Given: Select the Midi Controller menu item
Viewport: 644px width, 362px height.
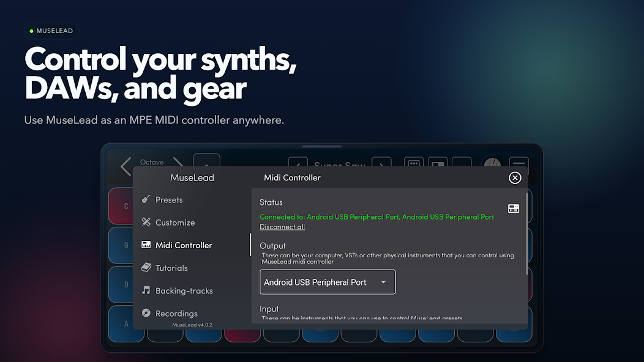Looking at the screenshot, I should [184, 245].
